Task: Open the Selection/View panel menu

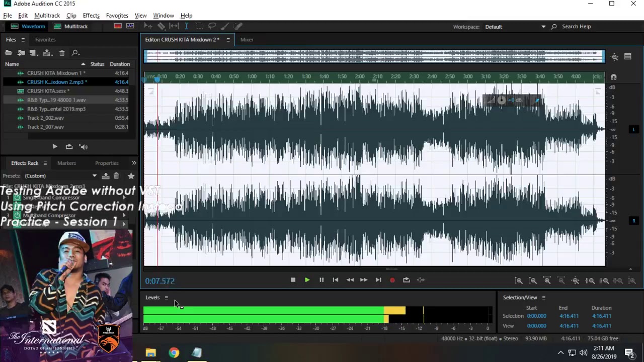Action: coord(543,298)
